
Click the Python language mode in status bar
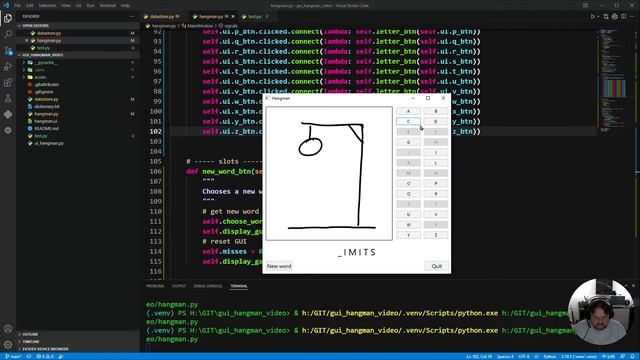pyautogui.click(x=550, y=356)
